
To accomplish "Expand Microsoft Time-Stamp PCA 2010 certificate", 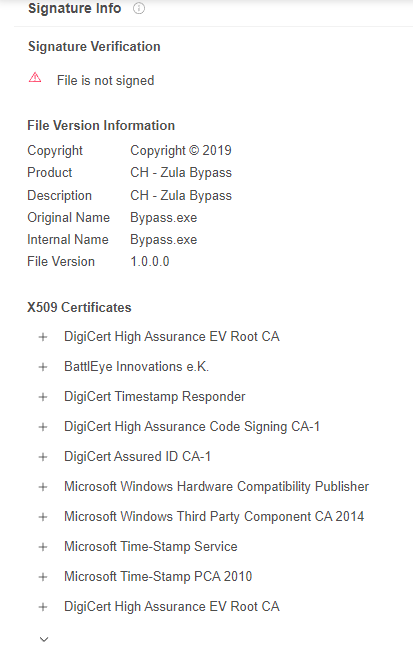I will pyautogui.click(x=43, y=577).
